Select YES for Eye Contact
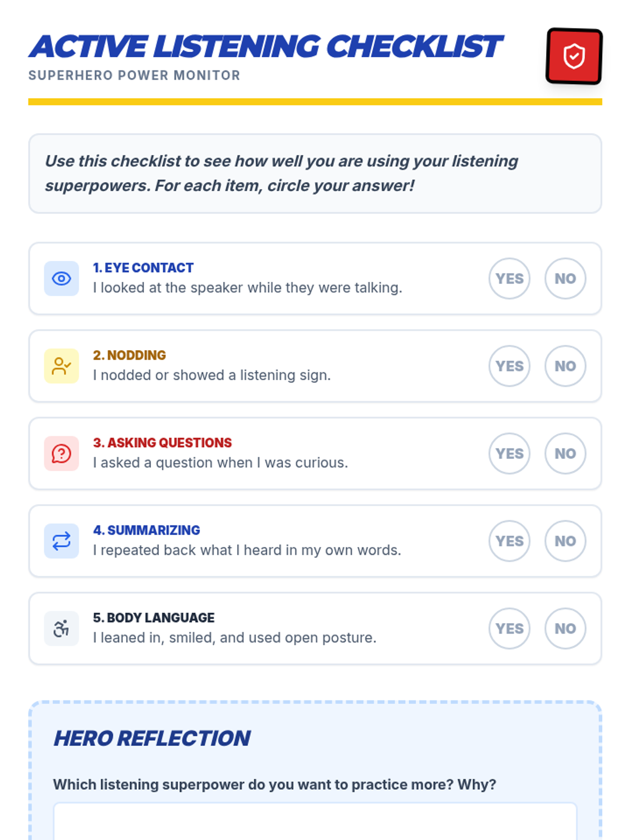The height and width of the screenshot is (840, 630). tap(510, 278)
